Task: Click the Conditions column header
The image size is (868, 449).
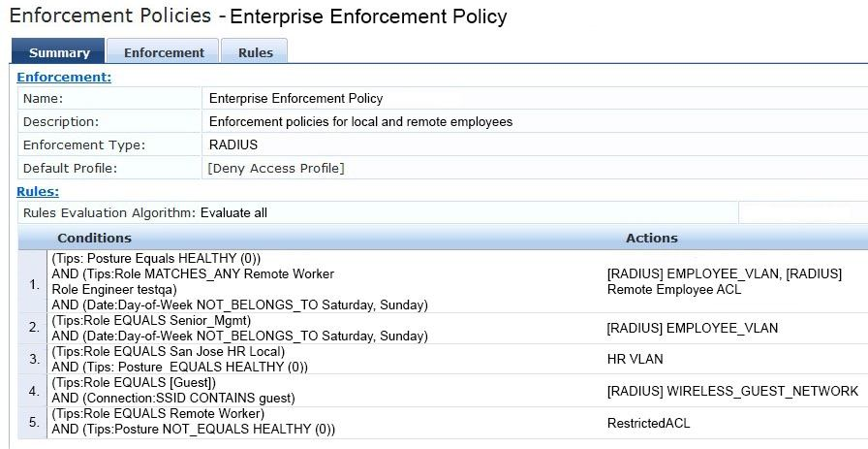Action: coord(94,238)
